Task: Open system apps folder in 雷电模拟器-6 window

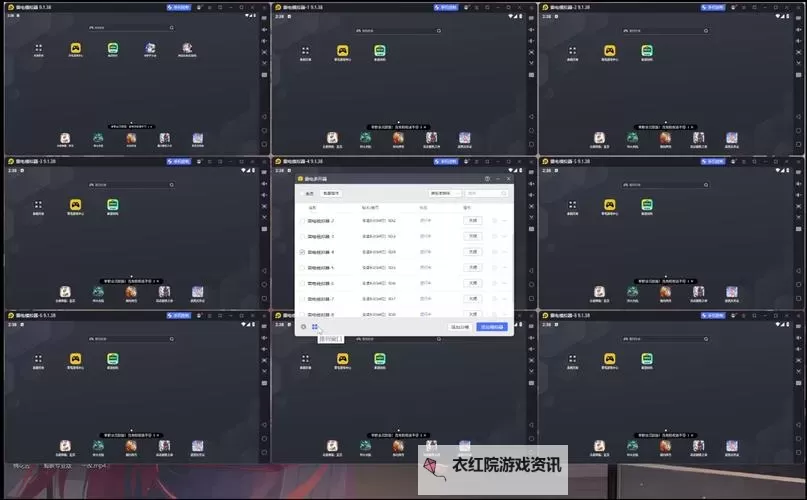Action: click(x=39, y=359)
